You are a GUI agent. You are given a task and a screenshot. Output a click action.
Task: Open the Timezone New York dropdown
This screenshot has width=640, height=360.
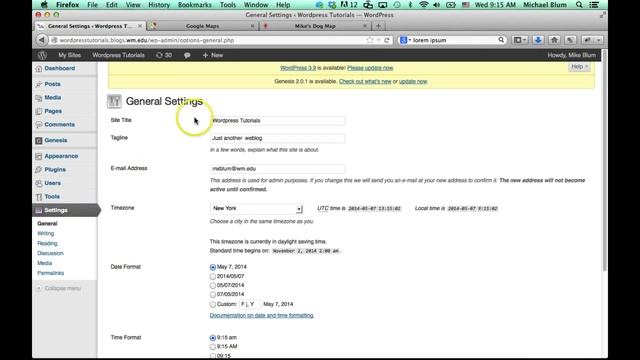pos(256,209)
